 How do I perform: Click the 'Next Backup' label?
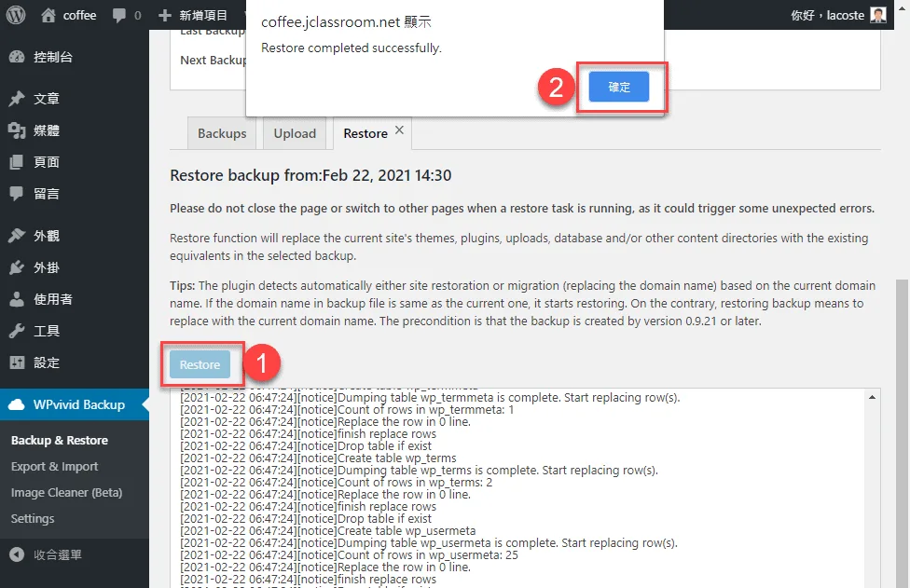[213, 61]
